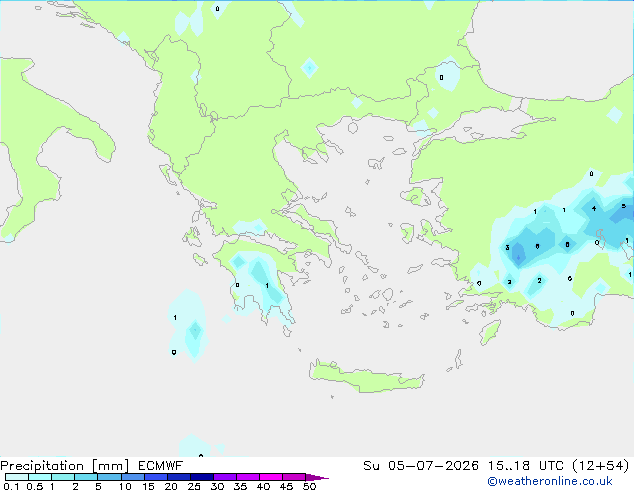Select the 30 mm purple legend swatch
Screen dimensions: 634x490
pyautogui.click(x=224, y=477)
